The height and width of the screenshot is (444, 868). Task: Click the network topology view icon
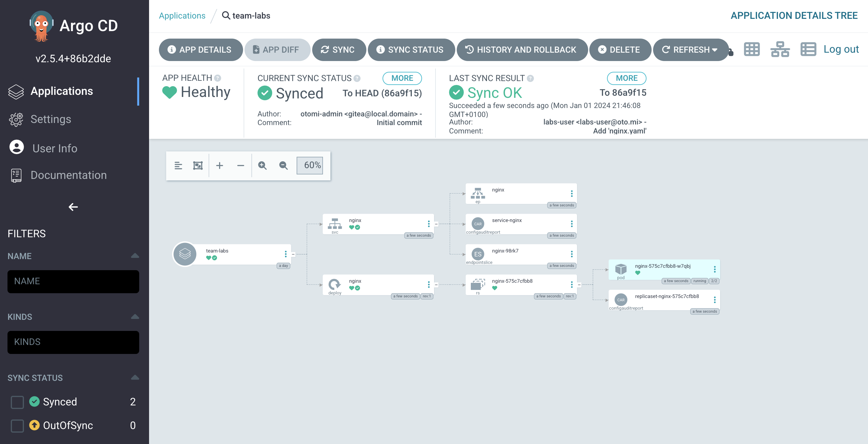click(x=780, y=50)
